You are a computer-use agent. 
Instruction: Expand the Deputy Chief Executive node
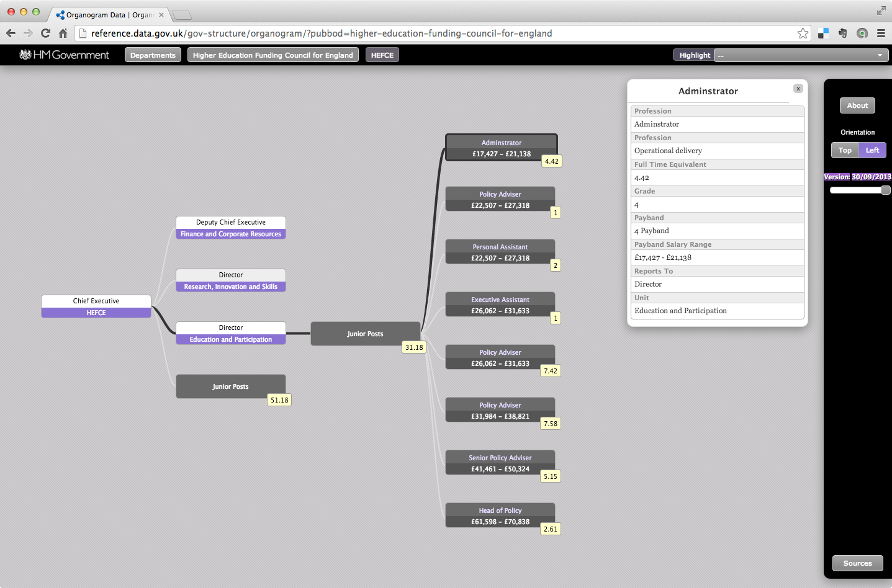(231, 228)
